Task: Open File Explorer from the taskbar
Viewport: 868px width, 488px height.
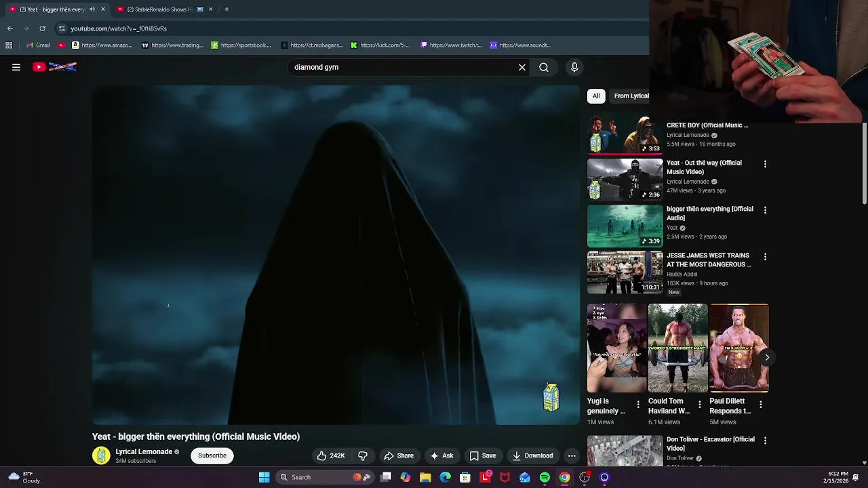Action: 425,477
